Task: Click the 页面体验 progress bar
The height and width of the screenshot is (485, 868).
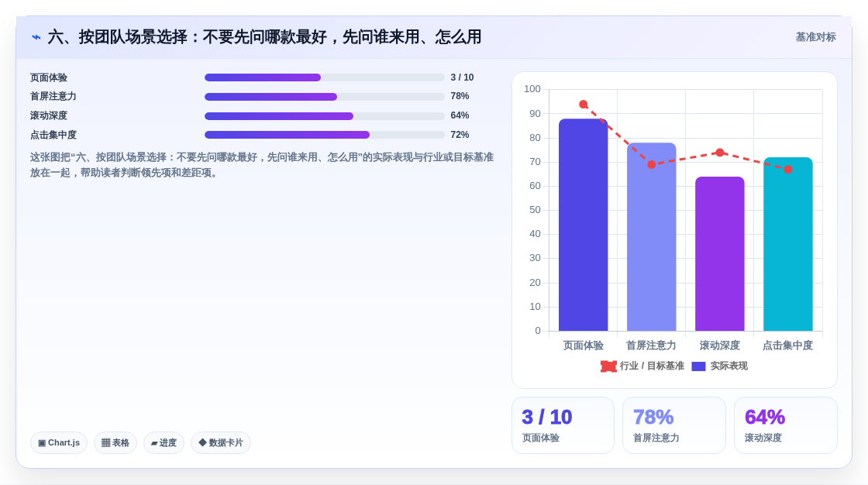Action: point(325,77)
